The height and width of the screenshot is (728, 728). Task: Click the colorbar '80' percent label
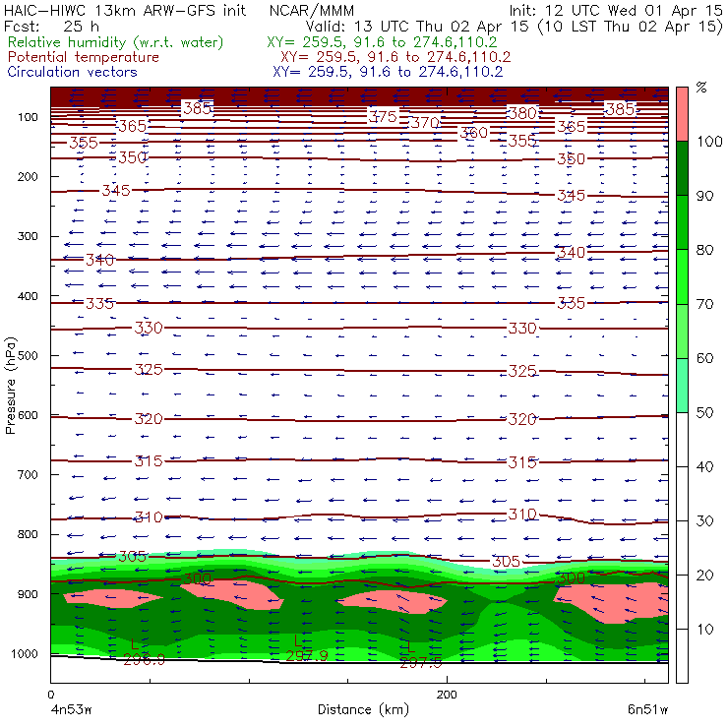[704, 250]
